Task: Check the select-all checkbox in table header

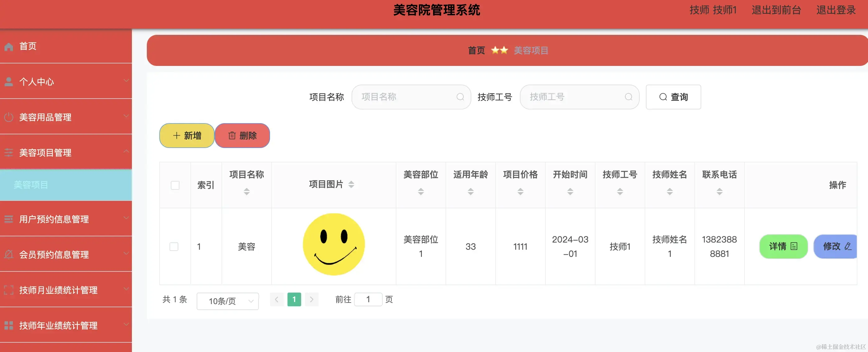Action: point(175,185)
